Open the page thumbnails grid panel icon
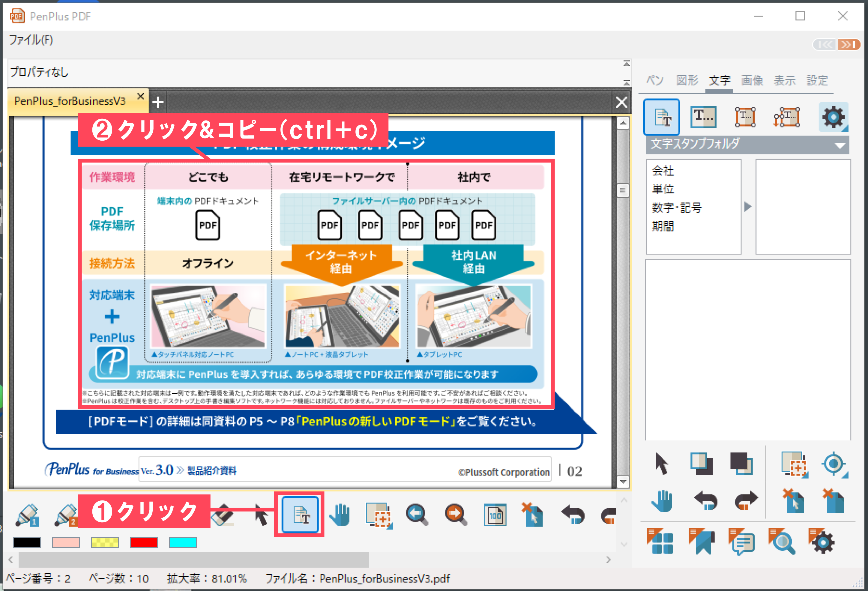Screen dimensions: 868x591 click(660, 541)
